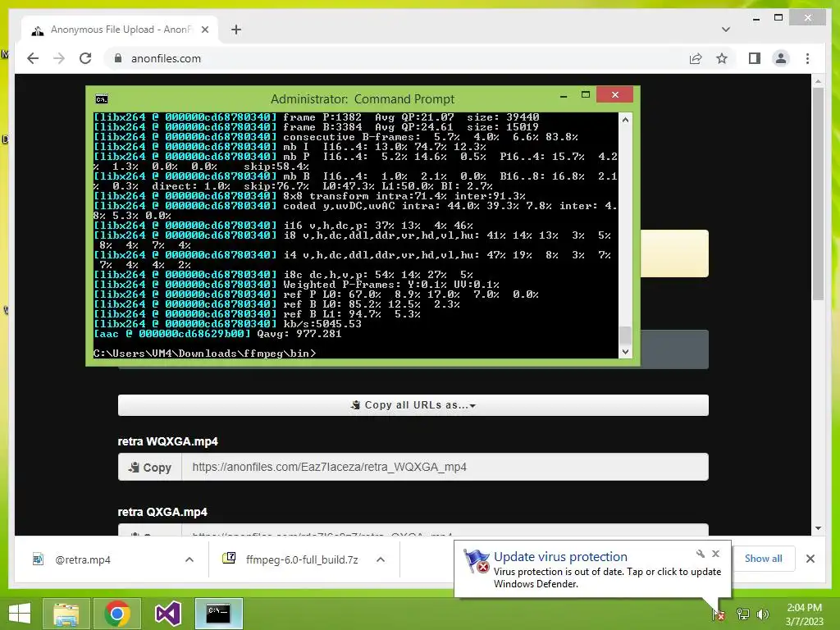
Task: Click the site lock icon in address bar
Action: pos(118,58)
